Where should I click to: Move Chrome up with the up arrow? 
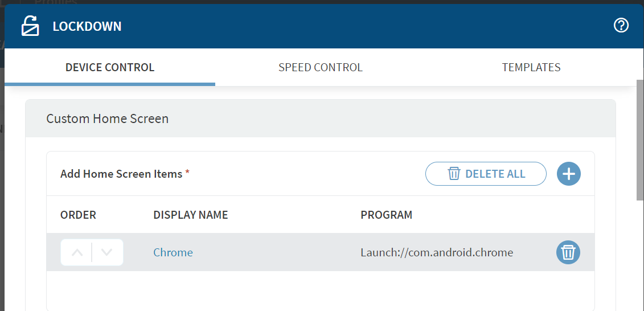[77, 252]
